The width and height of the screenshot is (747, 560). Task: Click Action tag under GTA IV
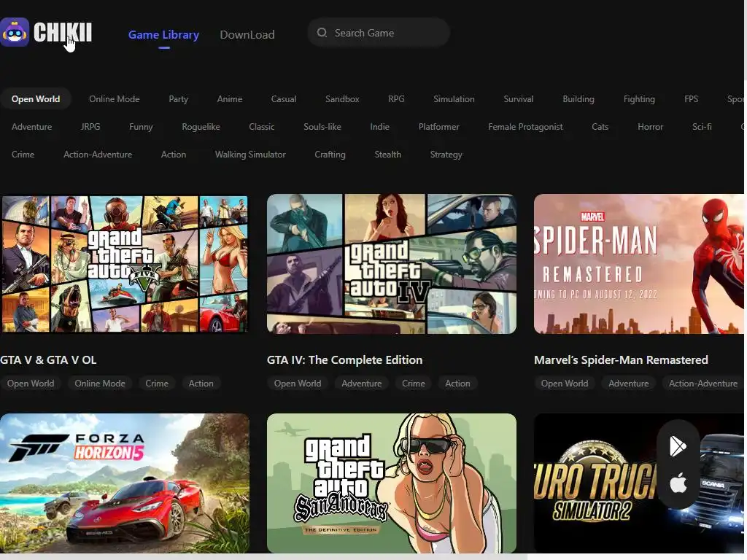[457, 384]
